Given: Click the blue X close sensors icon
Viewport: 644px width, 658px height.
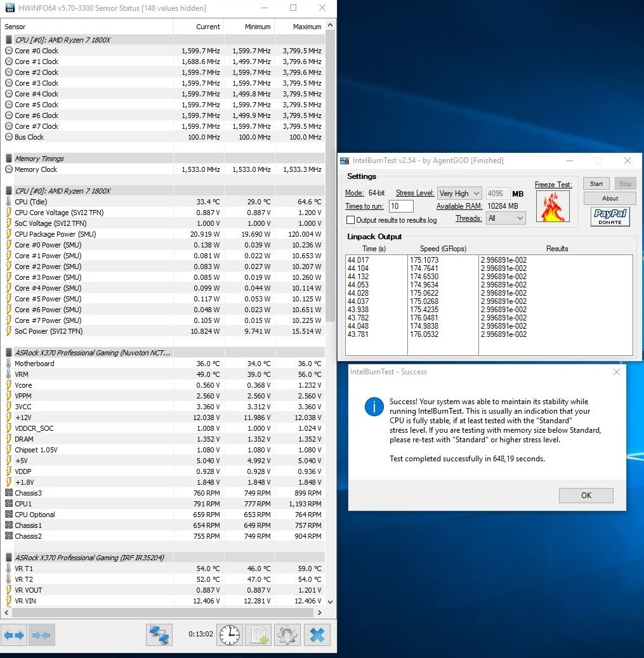Looking at the screenshot, I should click(317, 635).
